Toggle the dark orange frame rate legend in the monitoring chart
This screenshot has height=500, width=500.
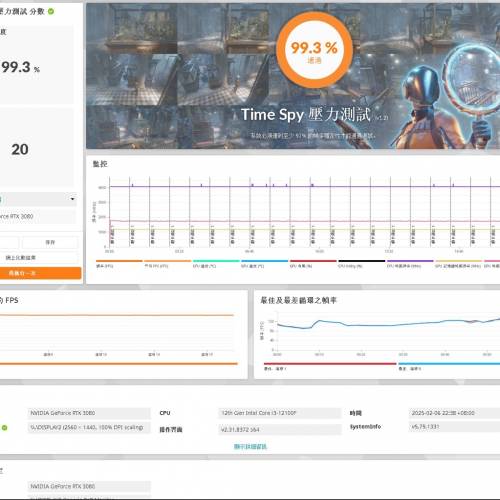119,263
